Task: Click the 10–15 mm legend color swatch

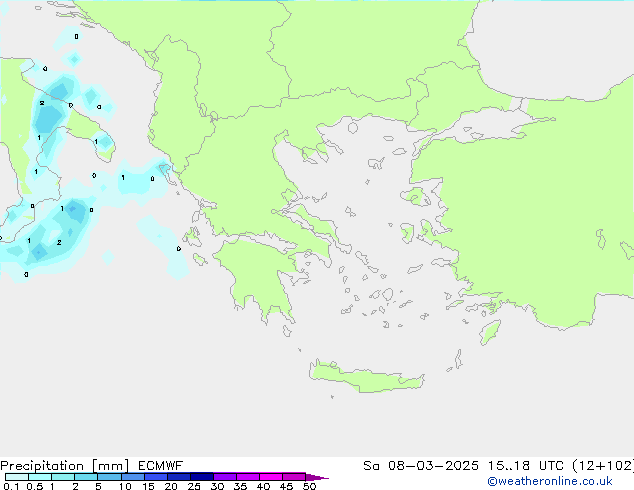Action: [x=133, y=477]
